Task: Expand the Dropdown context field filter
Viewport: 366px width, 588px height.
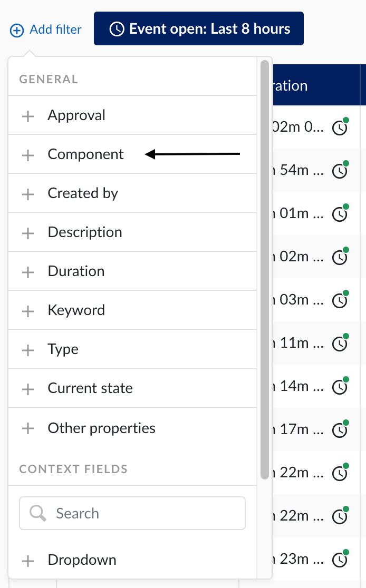Action: click(82, 560)
